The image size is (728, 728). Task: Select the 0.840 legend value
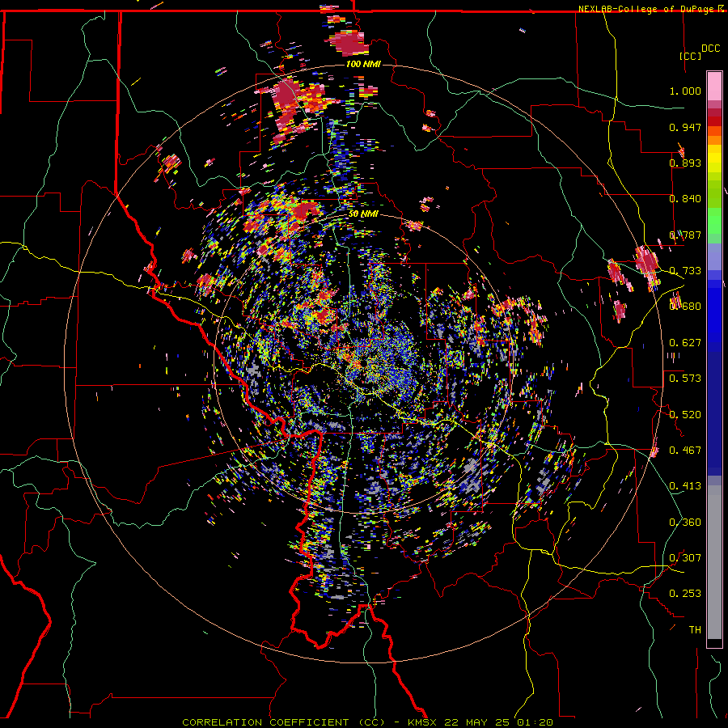pyautogui.click(x=685, y=199)
